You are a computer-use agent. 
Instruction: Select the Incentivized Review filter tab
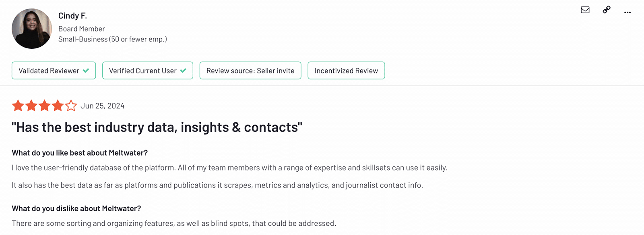point(346,70)
